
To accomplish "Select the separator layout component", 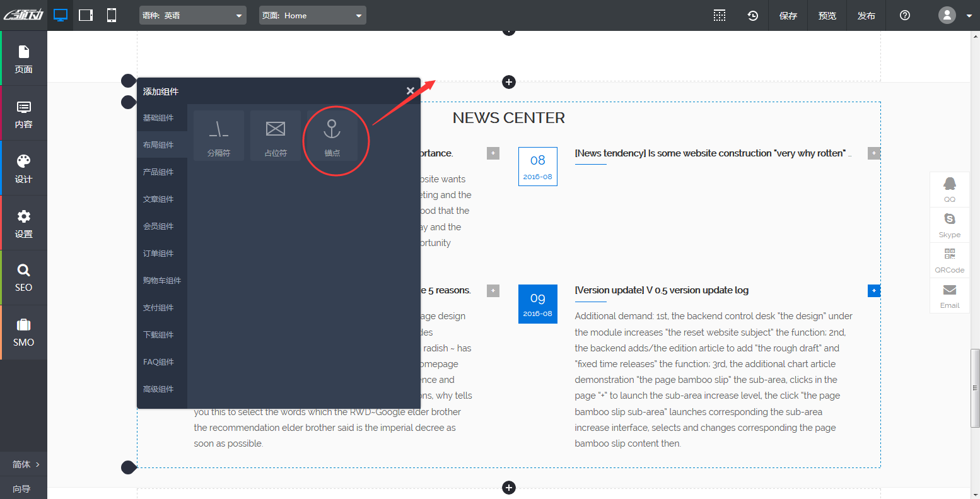I will coord(219,135).
